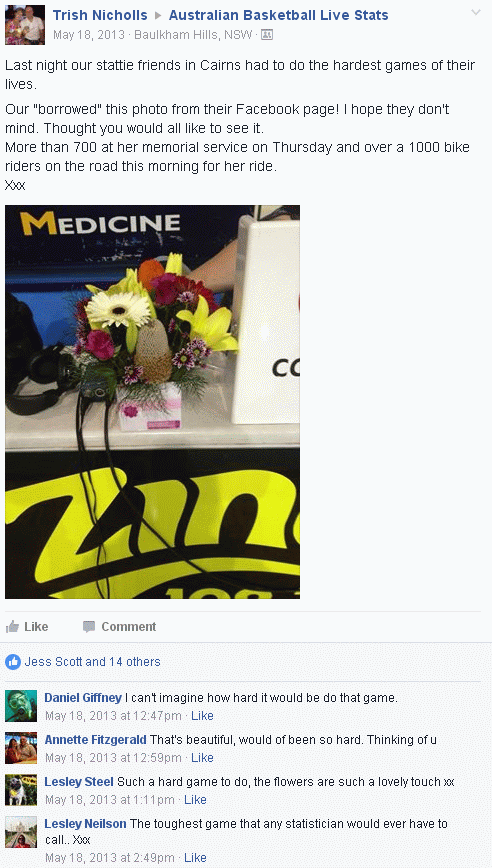492x868 pixels.
Task: Open Lesley Neilson's avatar
Action: pos(21,832)
